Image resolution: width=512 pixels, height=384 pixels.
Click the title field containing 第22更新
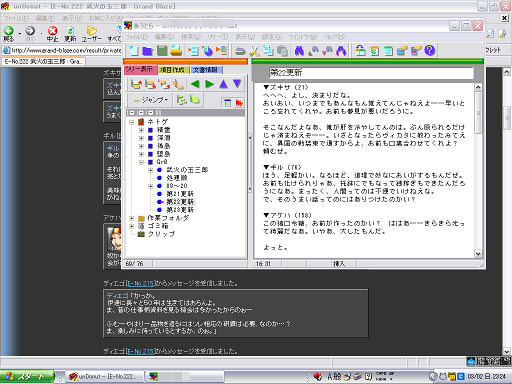tap(371, 72)
